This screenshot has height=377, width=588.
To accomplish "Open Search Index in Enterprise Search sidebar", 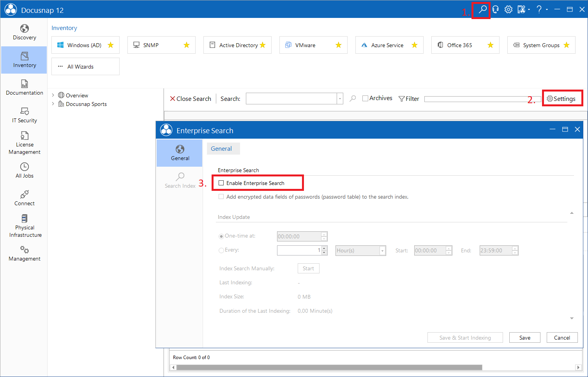I will pos(180,180).
